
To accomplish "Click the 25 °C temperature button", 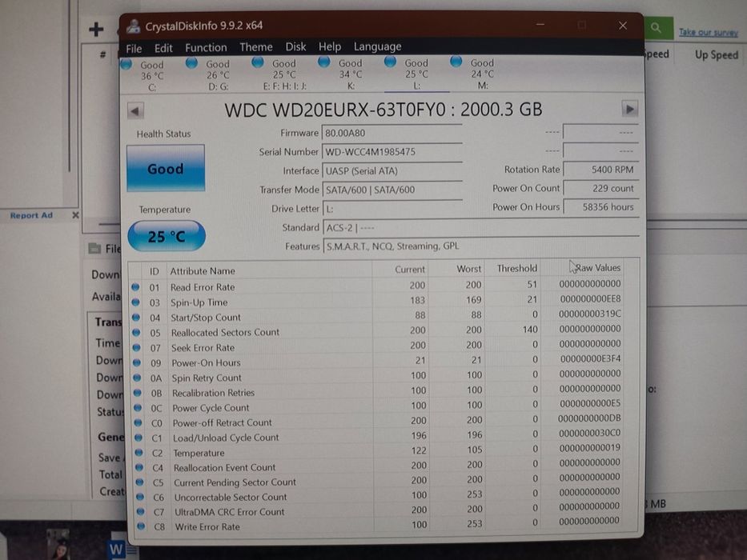I will pyautogui.click(x=167, y=236).
